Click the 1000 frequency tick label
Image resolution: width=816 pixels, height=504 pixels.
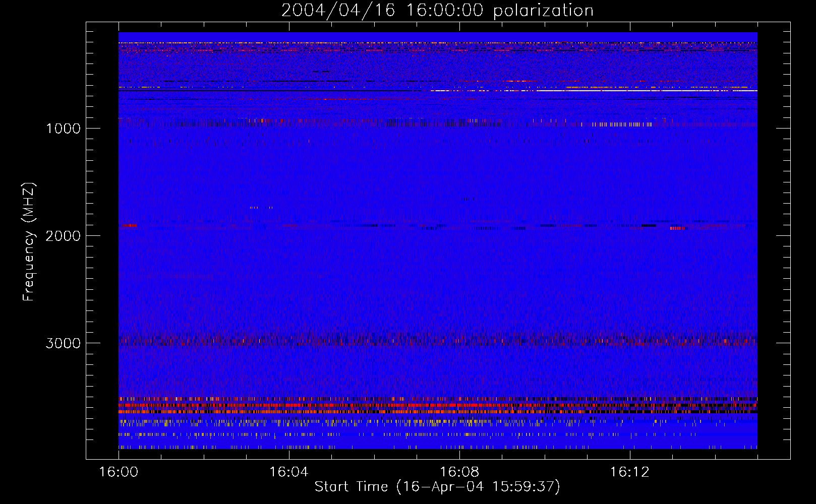click(x=63, y=129)
